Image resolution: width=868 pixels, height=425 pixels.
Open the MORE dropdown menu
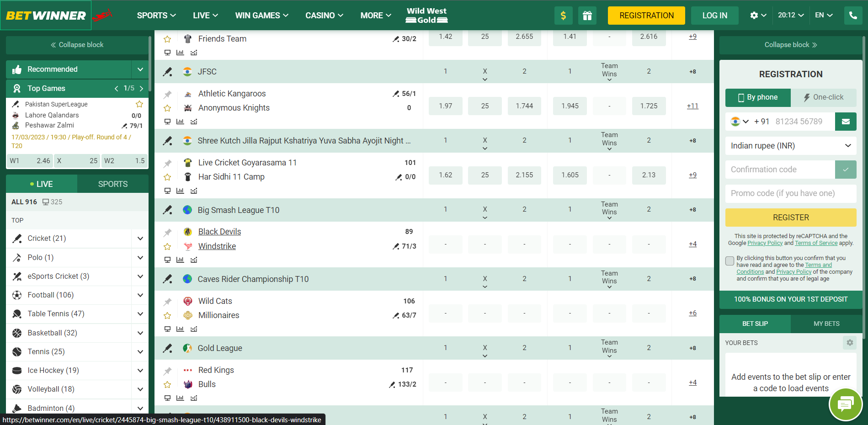376,16
